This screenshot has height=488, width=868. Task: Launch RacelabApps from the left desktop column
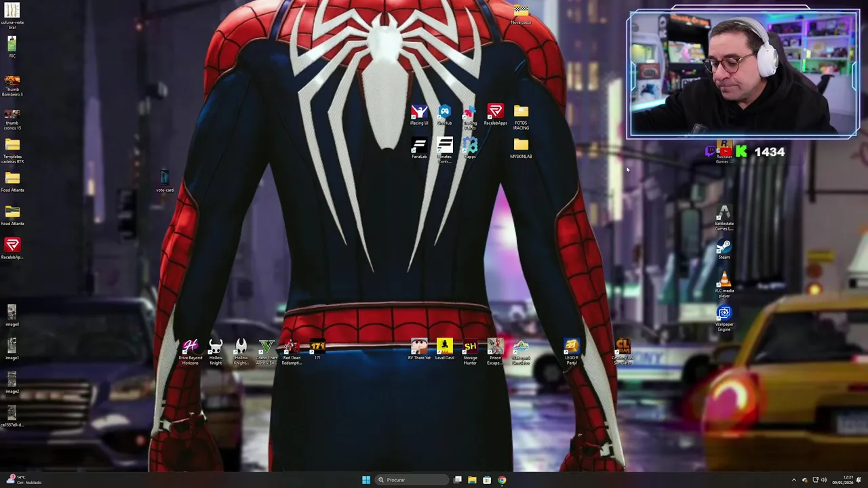pos(12,249)
